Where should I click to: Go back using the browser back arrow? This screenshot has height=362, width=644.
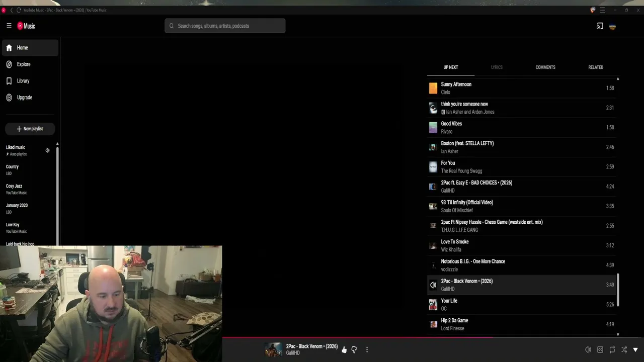click(12, 10)
